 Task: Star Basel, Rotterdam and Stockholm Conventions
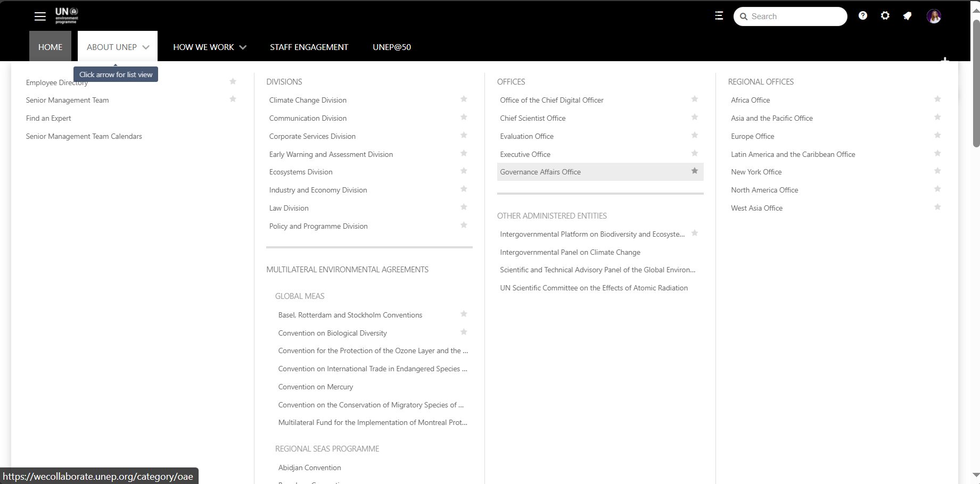coord(464,314)
